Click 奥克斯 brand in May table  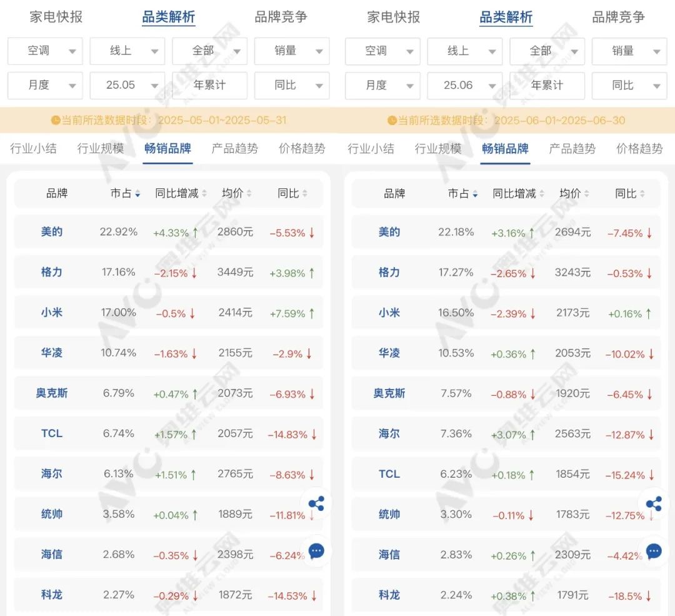[x=52, y=393]
